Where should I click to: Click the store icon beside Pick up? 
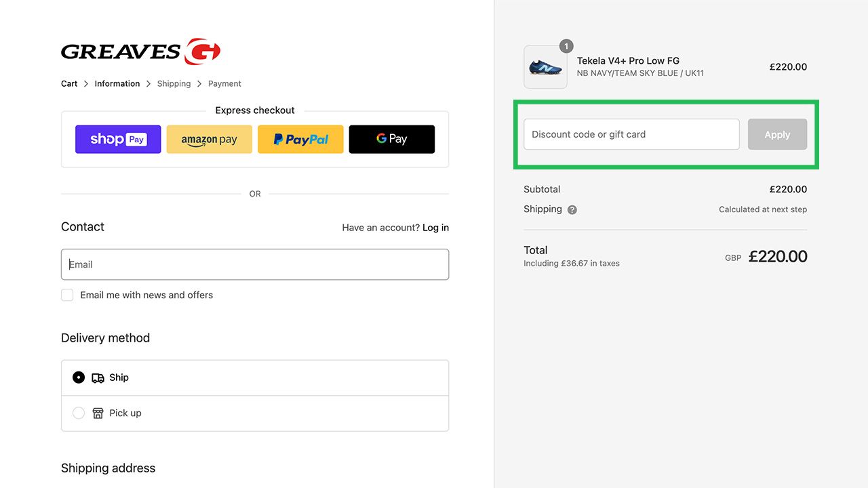coord(98,413)
